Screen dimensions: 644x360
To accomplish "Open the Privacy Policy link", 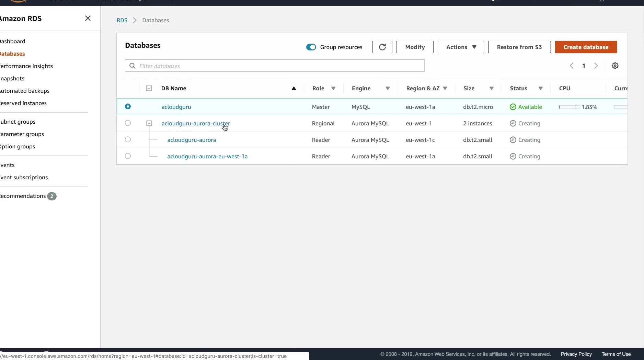I will click(576, 354).
